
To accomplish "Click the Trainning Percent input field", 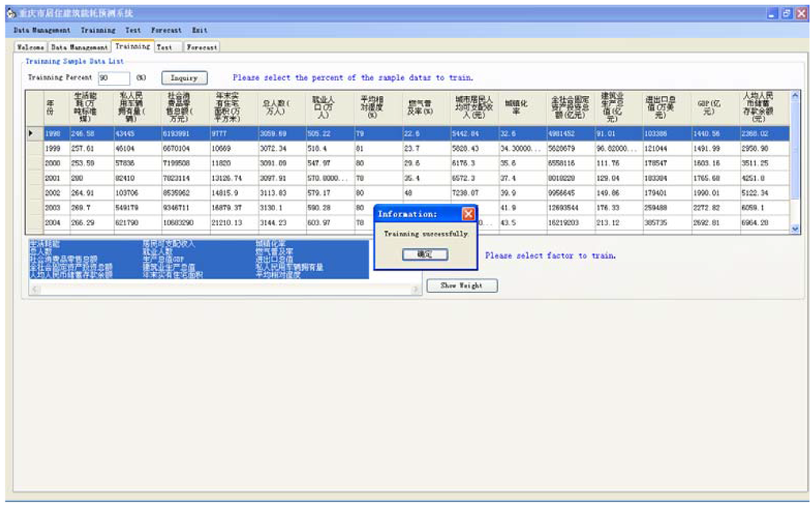I will click(113, 78).
